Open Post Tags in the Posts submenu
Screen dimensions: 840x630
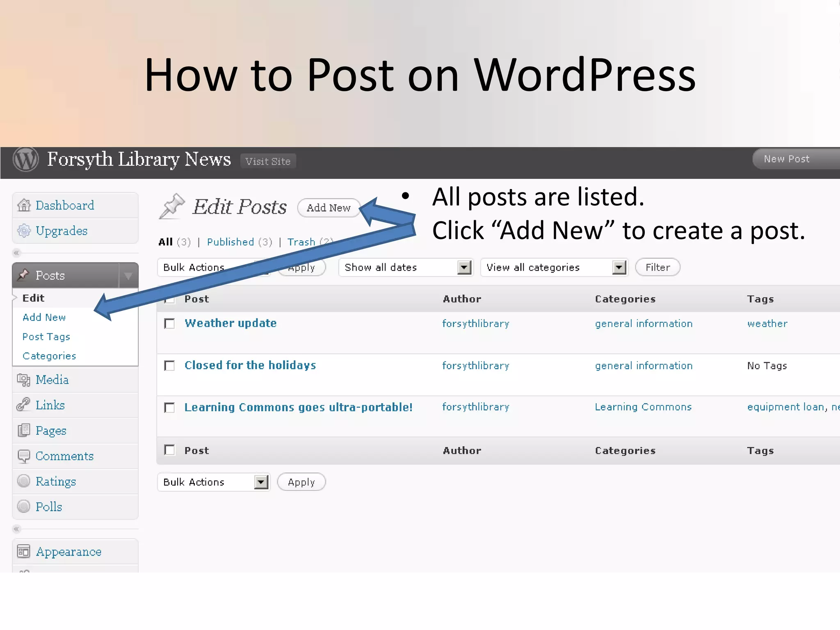tap(46, 337)
